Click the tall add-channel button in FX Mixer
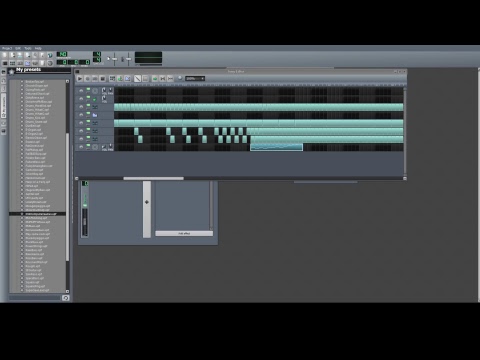 147,209
